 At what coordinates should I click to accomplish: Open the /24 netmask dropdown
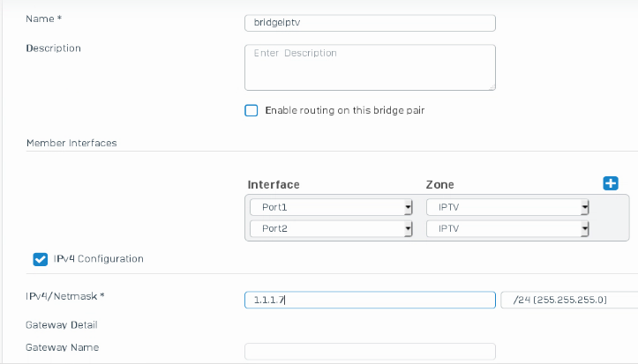click(x=569, y=300)
